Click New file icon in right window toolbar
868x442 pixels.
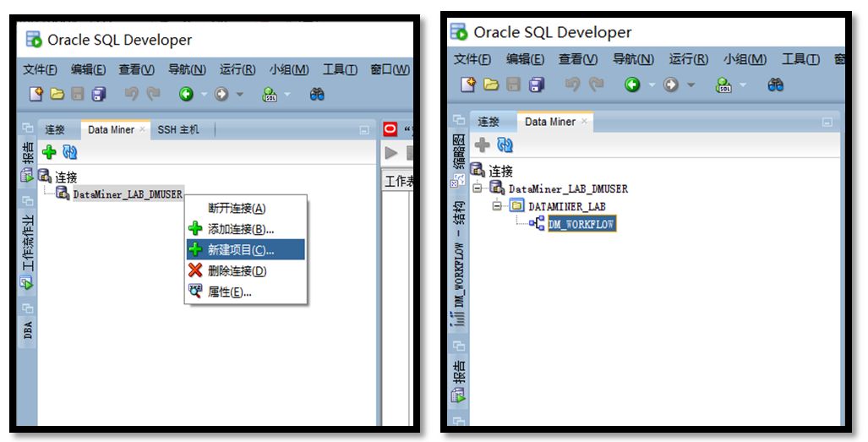[469, 84]
